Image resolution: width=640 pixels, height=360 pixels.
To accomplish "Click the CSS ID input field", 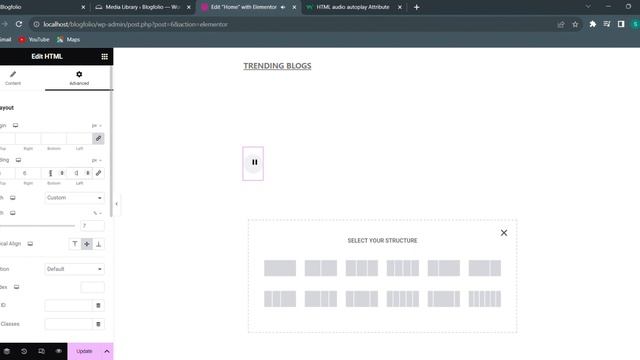I will [69, 305].
